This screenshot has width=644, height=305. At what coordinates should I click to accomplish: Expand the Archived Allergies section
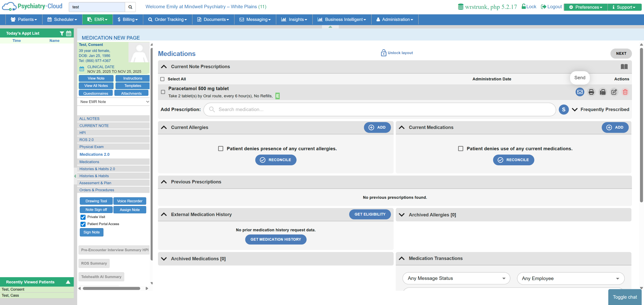[x=402, y=215]
